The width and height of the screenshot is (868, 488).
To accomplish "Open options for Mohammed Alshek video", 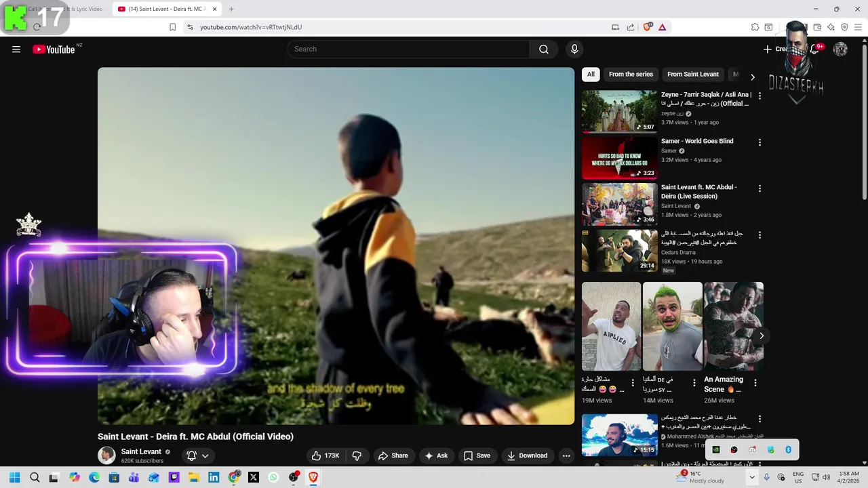I will [759, 419].
